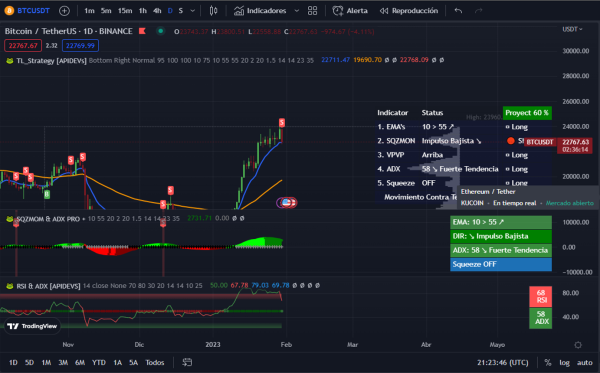Click the ADX: 58 Fuerte Tendencia box
This screenshot has width=600, height=373.
click(x=501, y=250)
